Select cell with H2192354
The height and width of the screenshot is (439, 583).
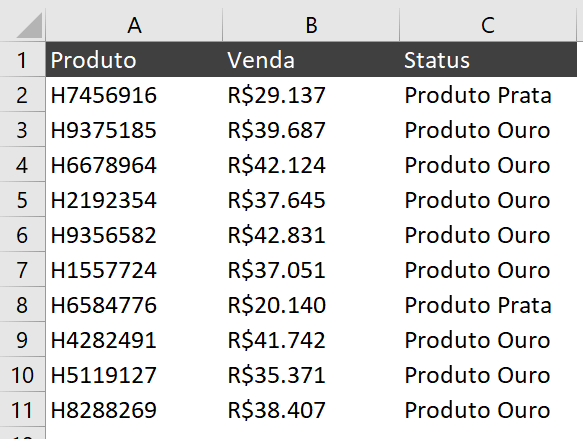(x=134, y=200)
